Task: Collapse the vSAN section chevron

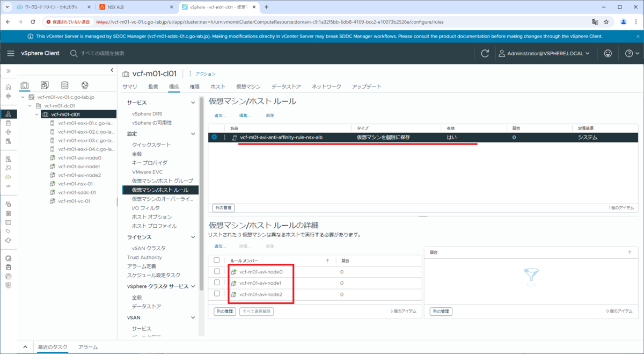Action: click(x=193, y=317)
